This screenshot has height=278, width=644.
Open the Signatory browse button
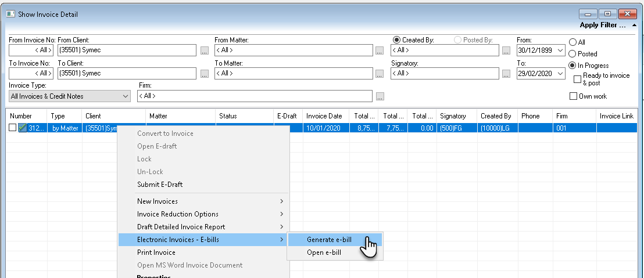click(x=506, y=74)
